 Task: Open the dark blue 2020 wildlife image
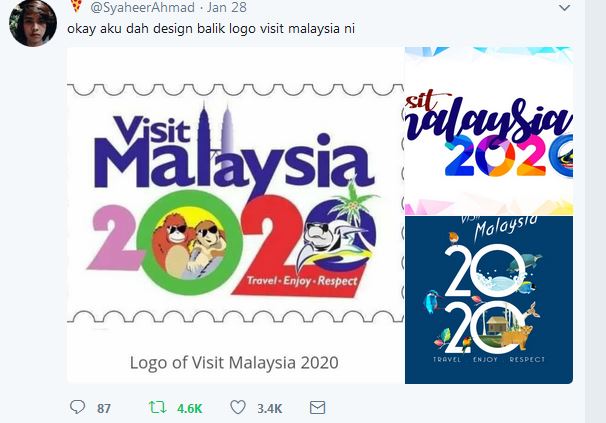pyautogui.click(x=489, y=300)
